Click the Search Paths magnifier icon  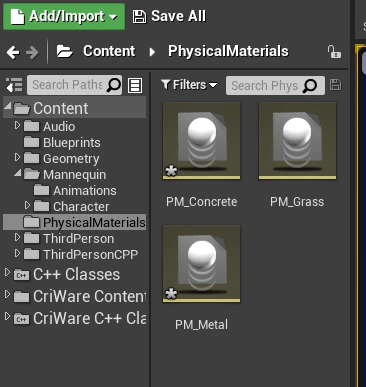click(114, 85)
